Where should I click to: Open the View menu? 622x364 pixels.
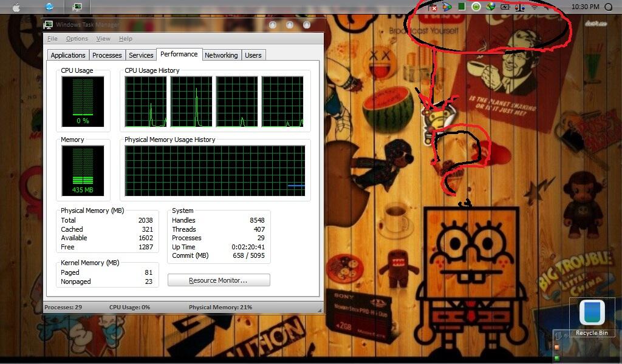point(103,38)
